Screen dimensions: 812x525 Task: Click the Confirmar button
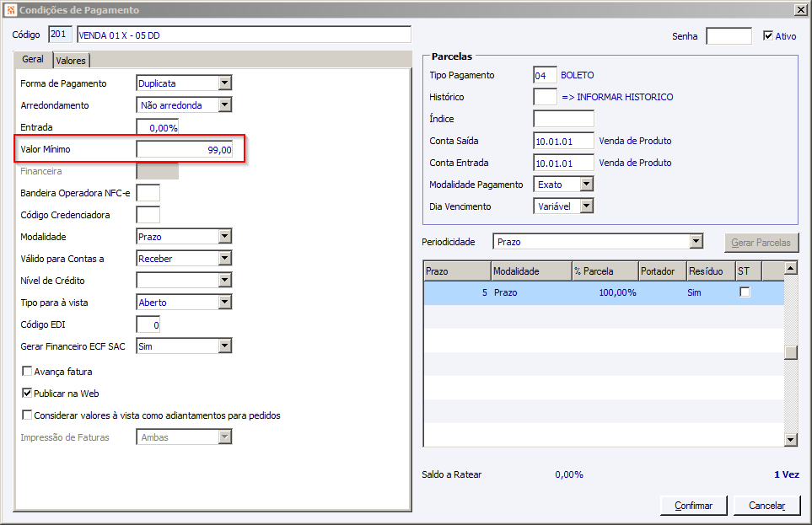tap(693, 506)
